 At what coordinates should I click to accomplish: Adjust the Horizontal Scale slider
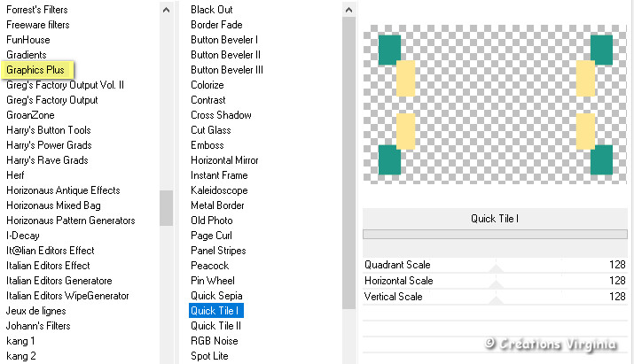click(496, 281)
